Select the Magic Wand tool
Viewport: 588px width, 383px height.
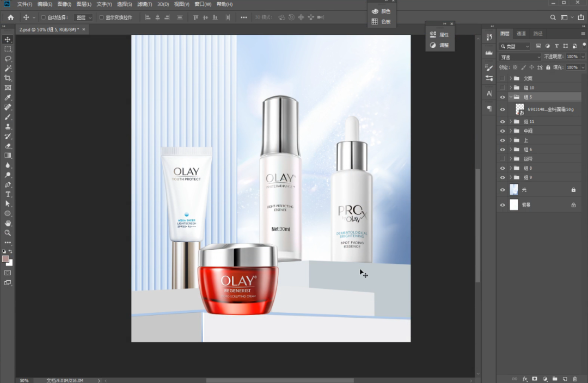pyautogui.click(x=8, y=68)
